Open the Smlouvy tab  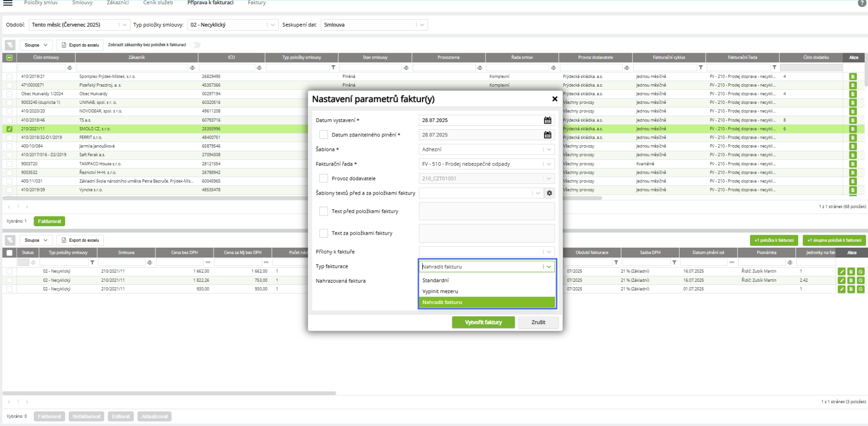click(x=82, y=3)
